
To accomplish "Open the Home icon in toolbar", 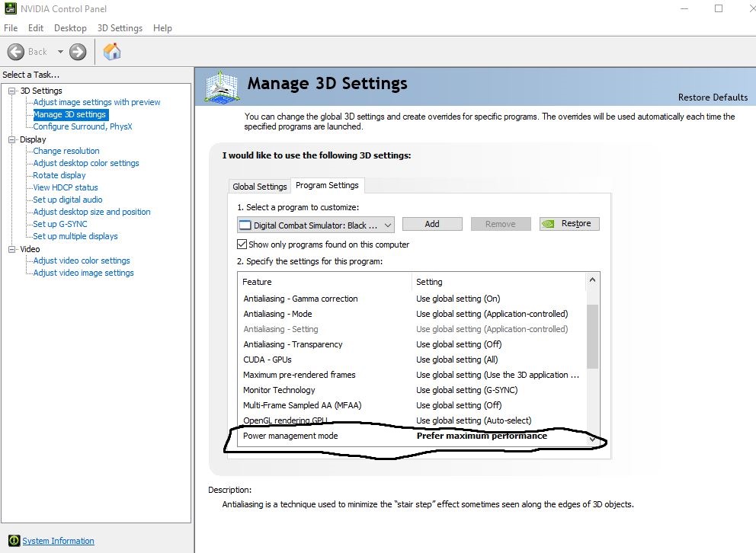I will pos(112,52).
